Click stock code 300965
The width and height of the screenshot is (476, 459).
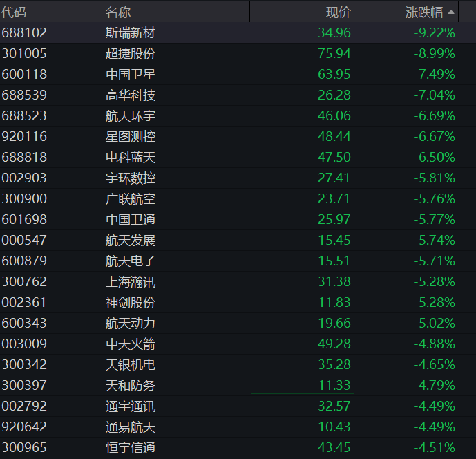[24, 447]
